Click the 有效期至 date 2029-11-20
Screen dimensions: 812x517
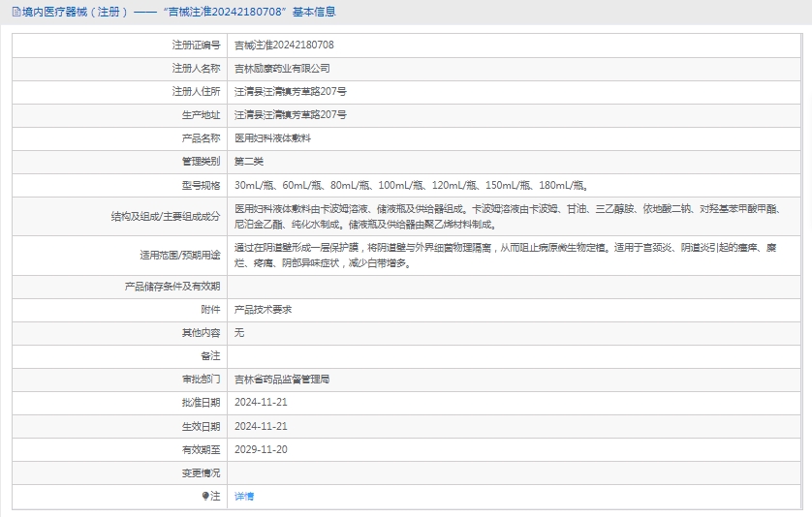(x=261, y=449)
